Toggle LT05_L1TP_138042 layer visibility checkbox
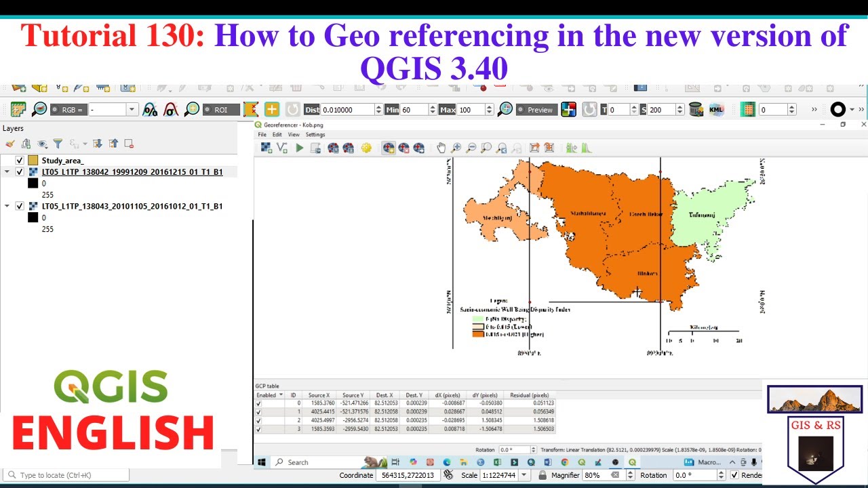 coord(20,172)
